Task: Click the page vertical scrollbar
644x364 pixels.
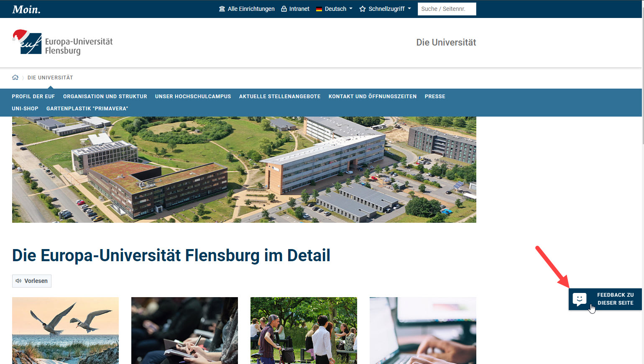Action: pyautogui.click(x=643, y=182)
